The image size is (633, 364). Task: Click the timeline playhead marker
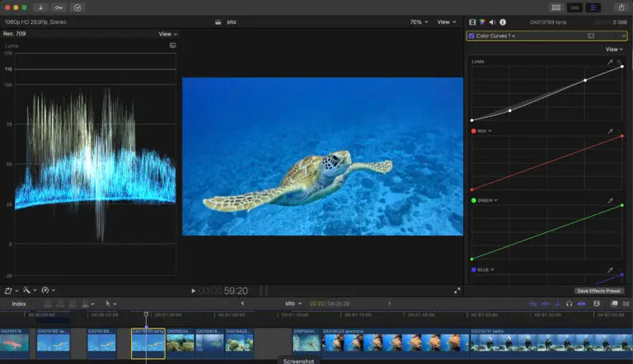pyautogui.click(x=146, y=315)
